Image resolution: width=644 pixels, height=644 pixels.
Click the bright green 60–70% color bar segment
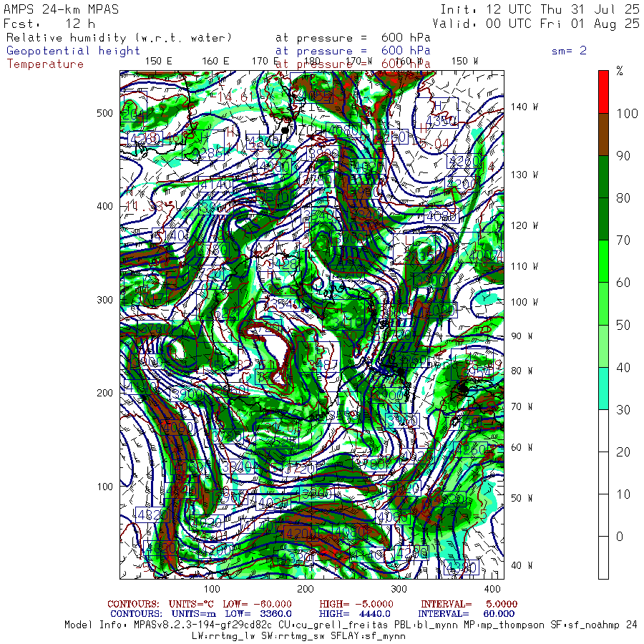(x=603, y=261)
